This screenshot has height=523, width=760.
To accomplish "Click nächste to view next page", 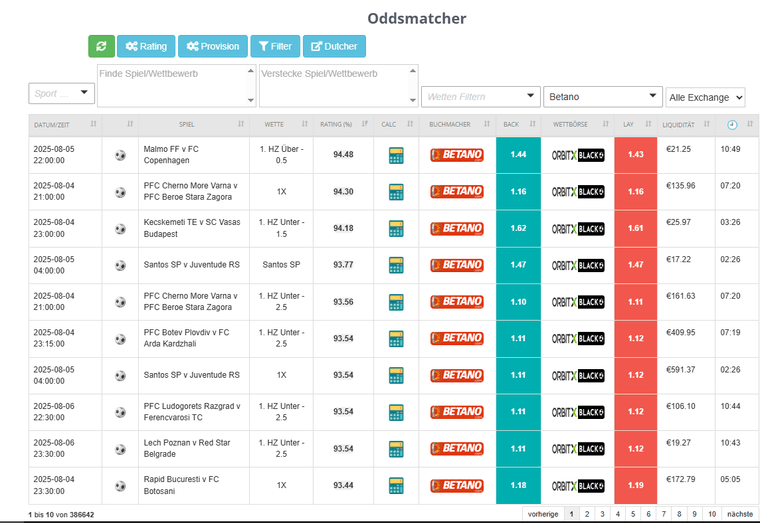I will 739,514.
